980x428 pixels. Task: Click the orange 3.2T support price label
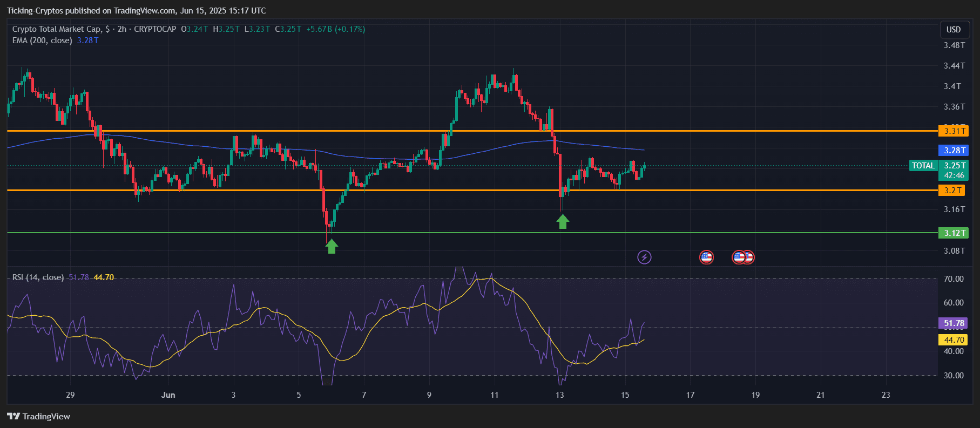coord(953,190)
